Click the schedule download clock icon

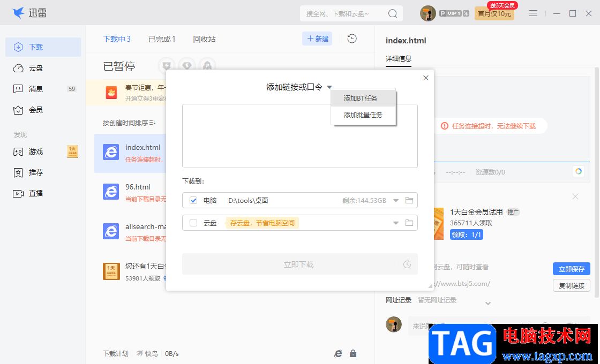click(407, 264)
